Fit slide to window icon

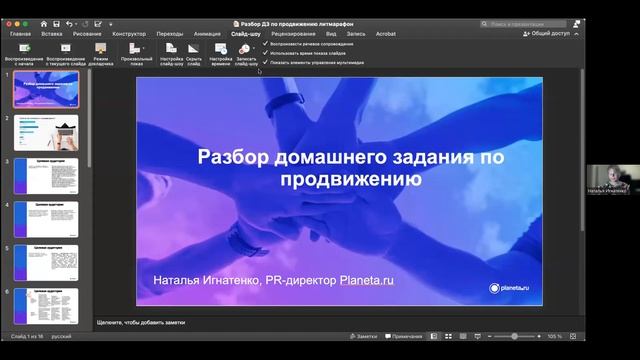click(x=573, y=336)
